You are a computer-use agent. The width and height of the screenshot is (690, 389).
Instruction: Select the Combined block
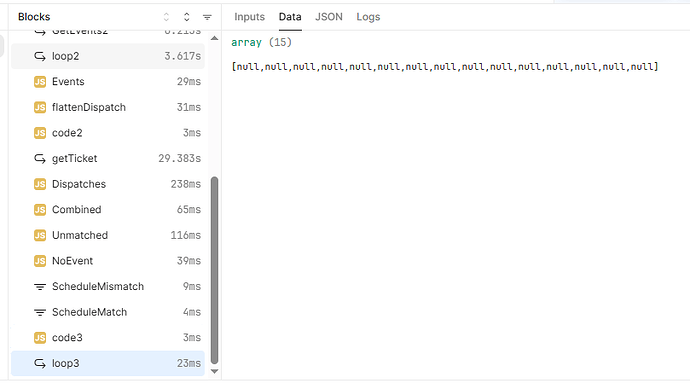[x=108, y=209]
